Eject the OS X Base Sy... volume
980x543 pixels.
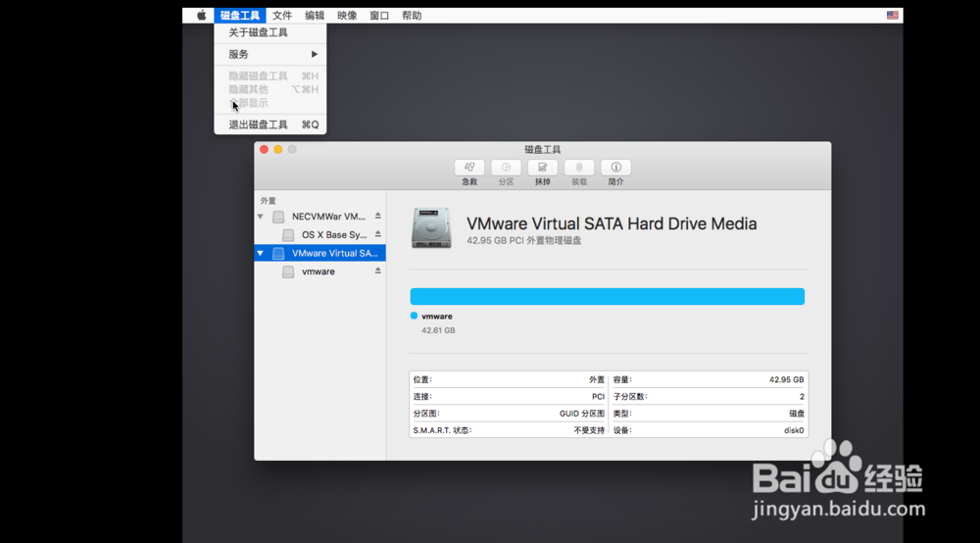[x=378, y=234]
